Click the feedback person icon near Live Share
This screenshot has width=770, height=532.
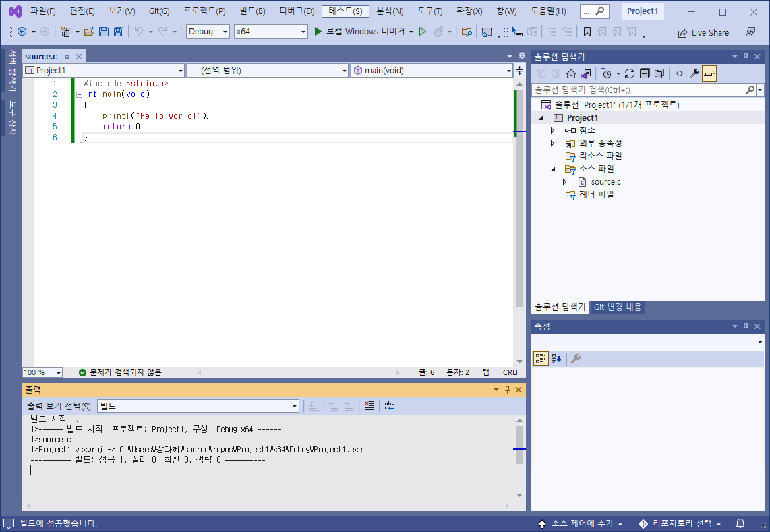750,32
